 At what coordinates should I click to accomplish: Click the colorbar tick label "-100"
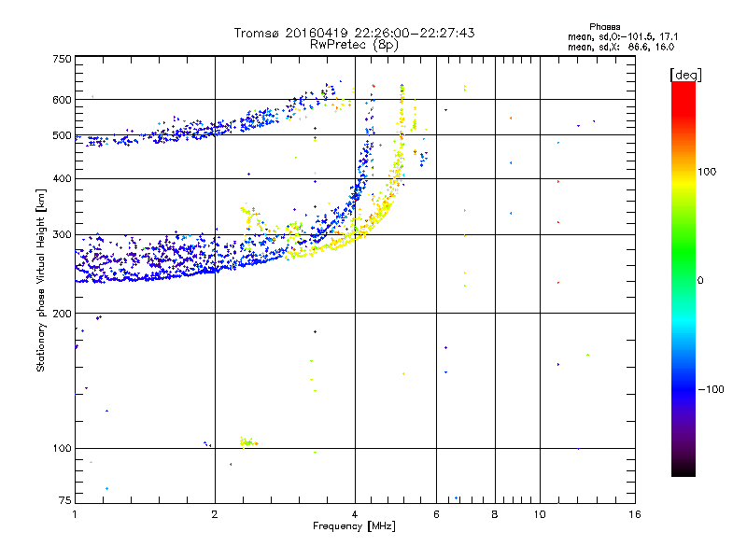[x=712, y=389]
